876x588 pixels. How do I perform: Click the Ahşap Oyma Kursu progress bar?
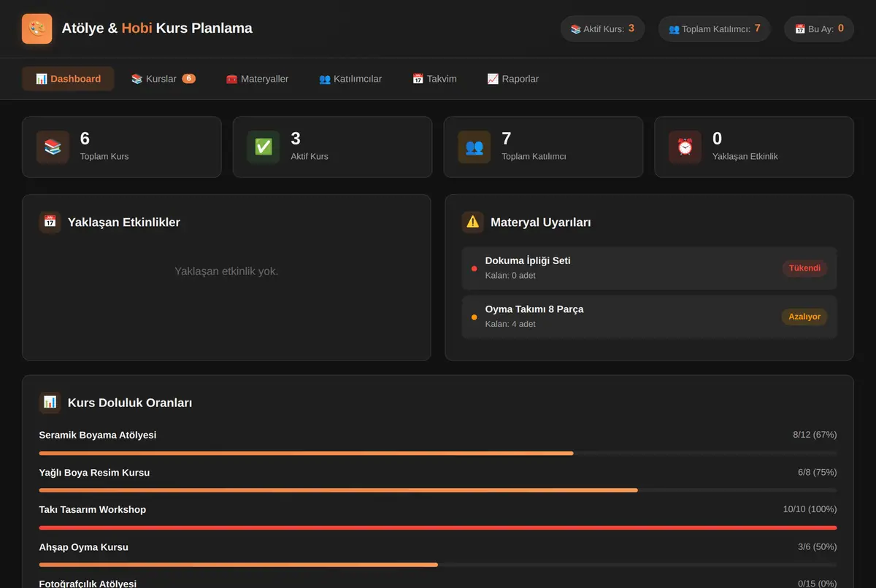click(x=438, y=565)
